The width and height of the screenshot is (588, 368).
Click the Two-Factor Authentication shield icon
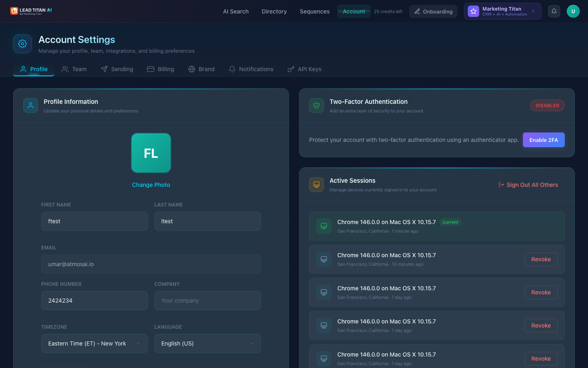coord(316,105)
